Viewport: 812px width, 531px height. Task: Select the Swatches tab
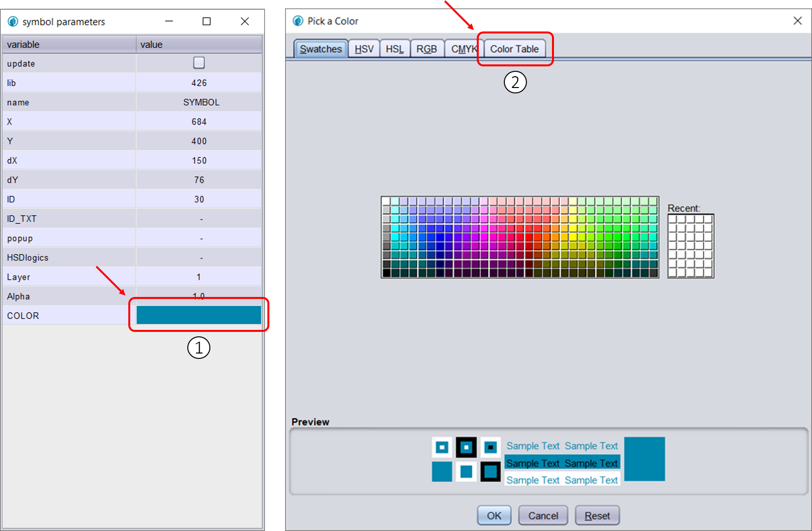click(320, 48)
